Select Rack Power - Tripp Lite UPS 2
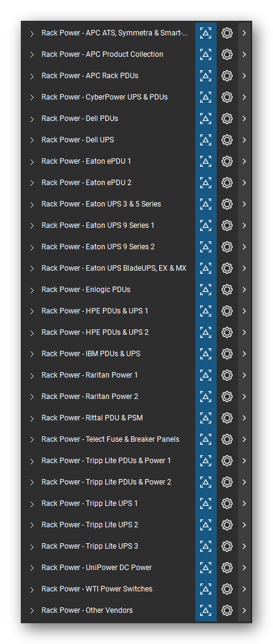The image size is (273, 644). coord(90,525)
